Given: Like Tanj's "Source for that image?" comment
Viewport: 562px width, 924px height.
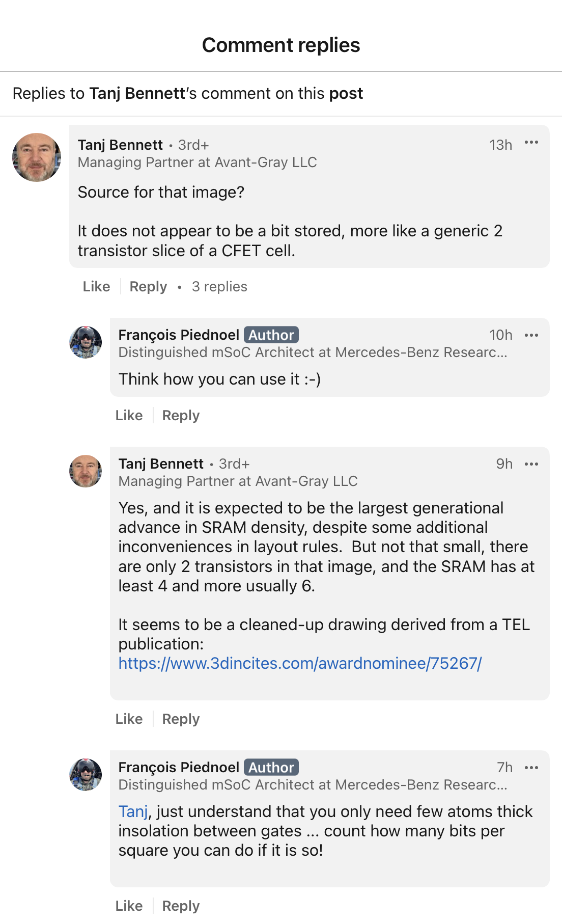Looking at the screenshot, I should click(96, 287).
